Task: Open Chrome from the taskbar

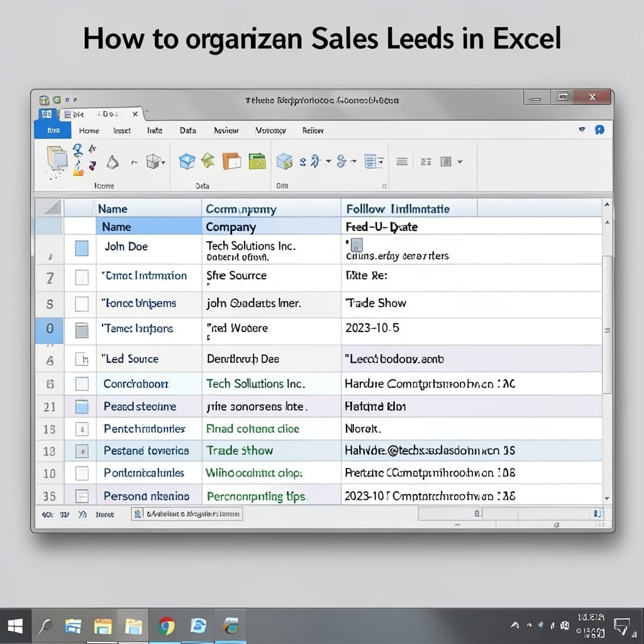Action: pos(166,626)
